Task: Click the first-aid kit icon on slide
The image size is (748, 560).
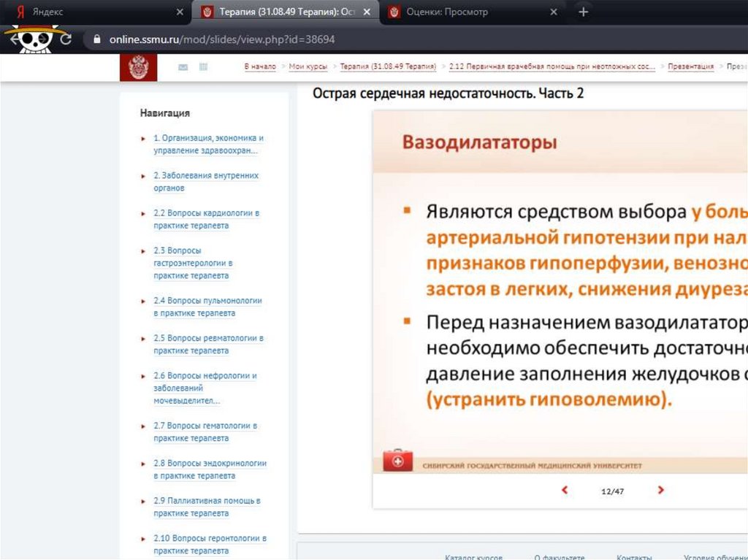Action: [397, 461]
